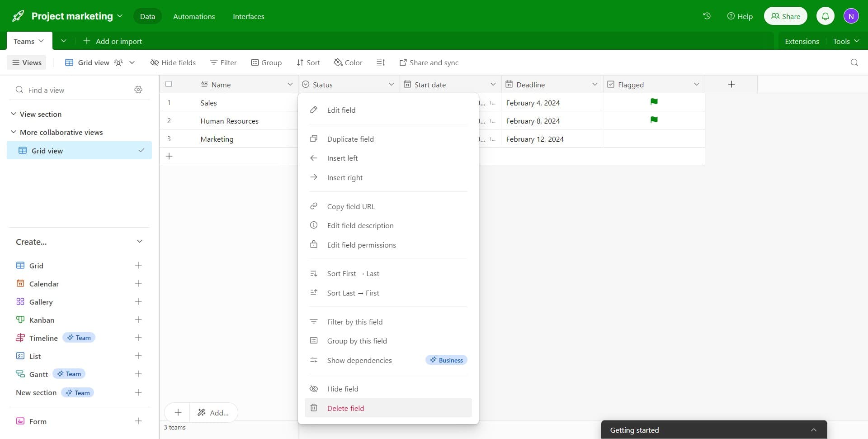Open the row height icon
Viewport: 868px width, 439px height.
381,62
